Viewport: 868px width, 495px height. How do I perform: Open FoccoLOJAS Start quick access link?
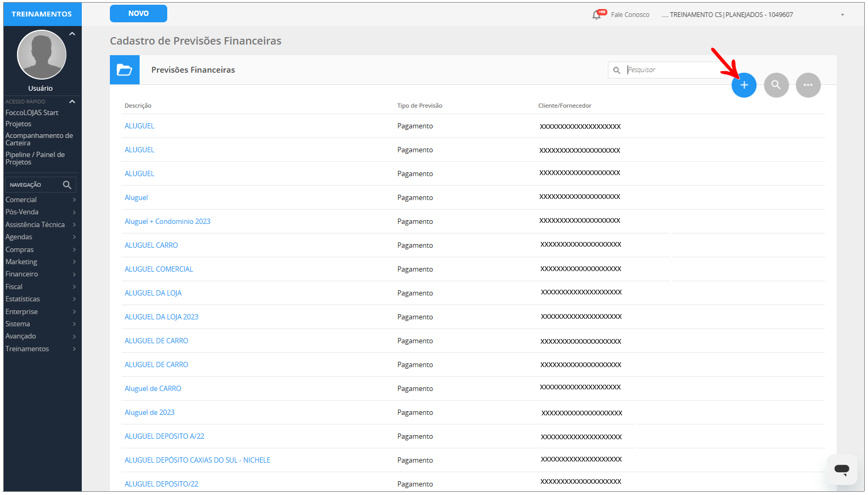32,113
